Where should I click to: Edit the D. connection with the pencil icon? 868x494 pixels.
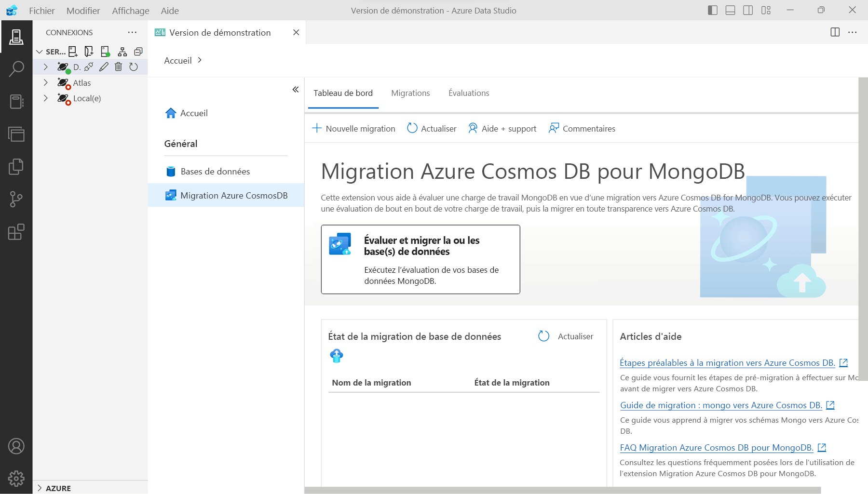[104, 67]
